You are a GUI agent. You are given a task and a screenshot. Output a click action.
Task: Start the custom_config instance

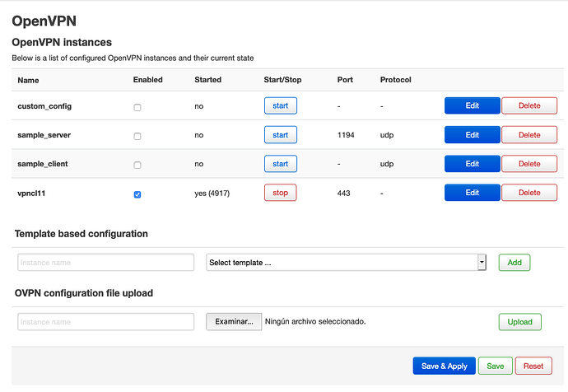[x=281, y=105]
